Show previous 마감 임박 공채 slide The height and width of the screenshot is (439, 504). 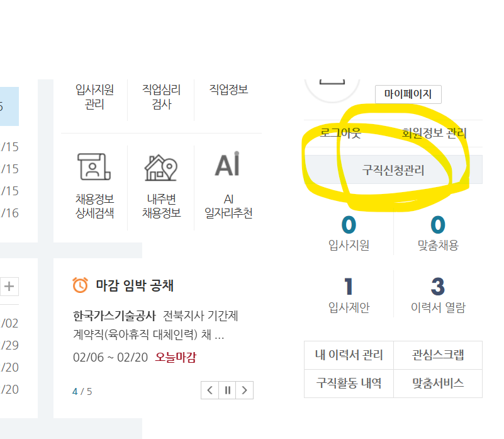210,390
